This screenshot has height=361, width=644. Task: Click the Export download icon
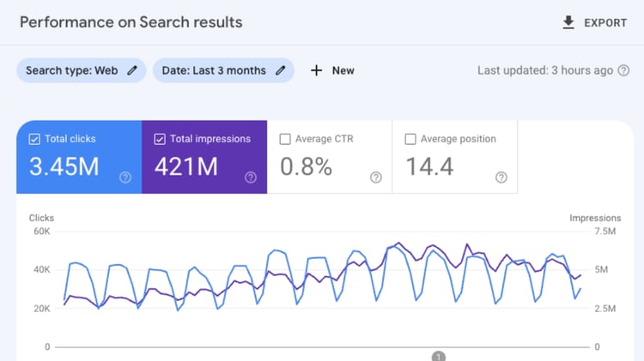point(568,22)
